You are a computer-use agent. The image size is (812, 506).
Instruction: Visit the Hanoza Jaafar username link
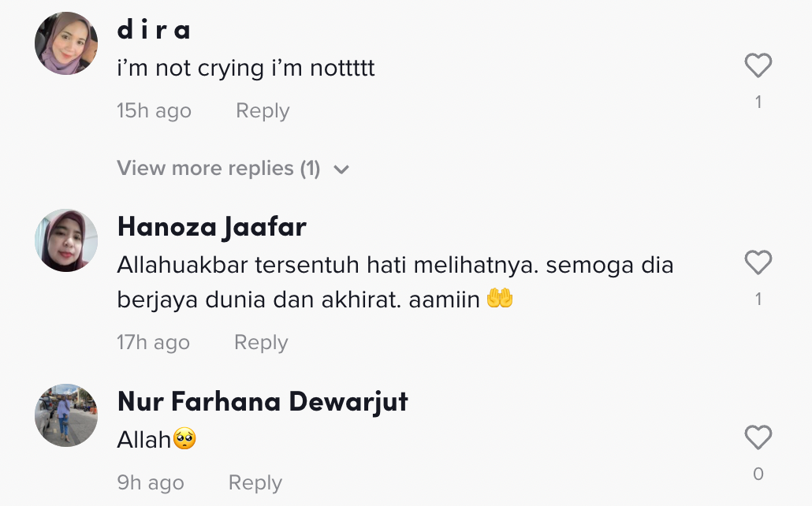pyautogui.click(x=211, y=227)
